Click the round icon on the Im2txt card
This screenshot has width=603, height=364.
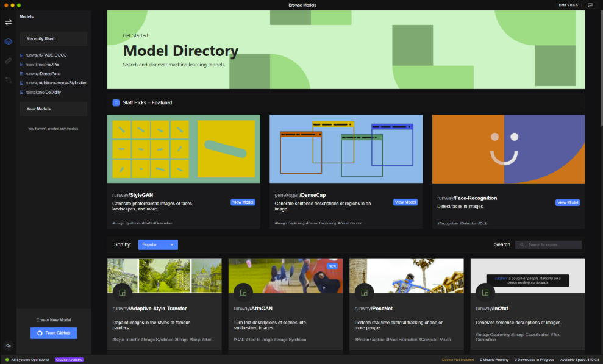click(x=485, y=293)
